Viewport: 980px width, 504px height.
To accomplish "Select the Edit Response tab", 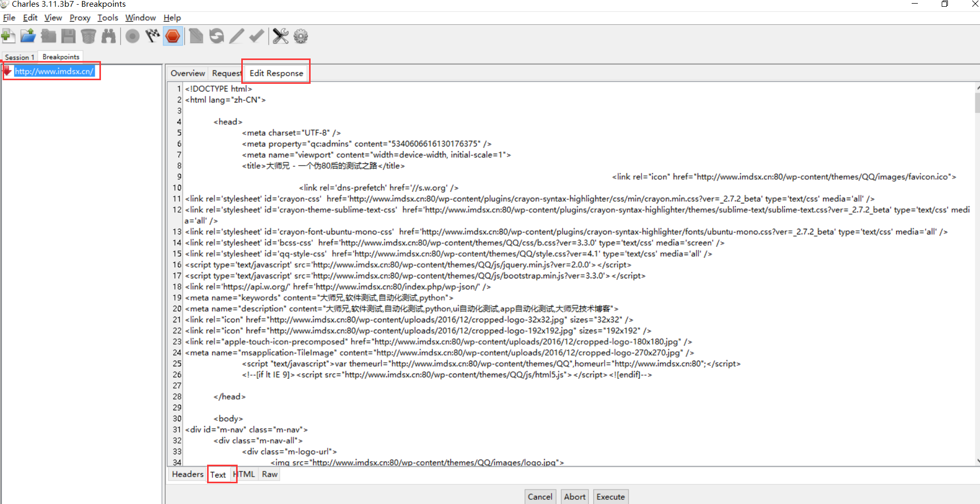I will pyautogui.click(x=276, y=73).
